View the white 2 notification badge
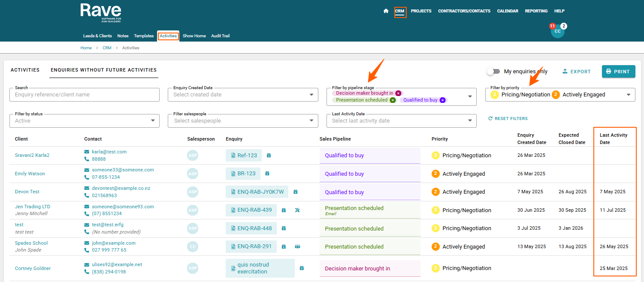The image size is (644, 282). [x=564, y=26]
